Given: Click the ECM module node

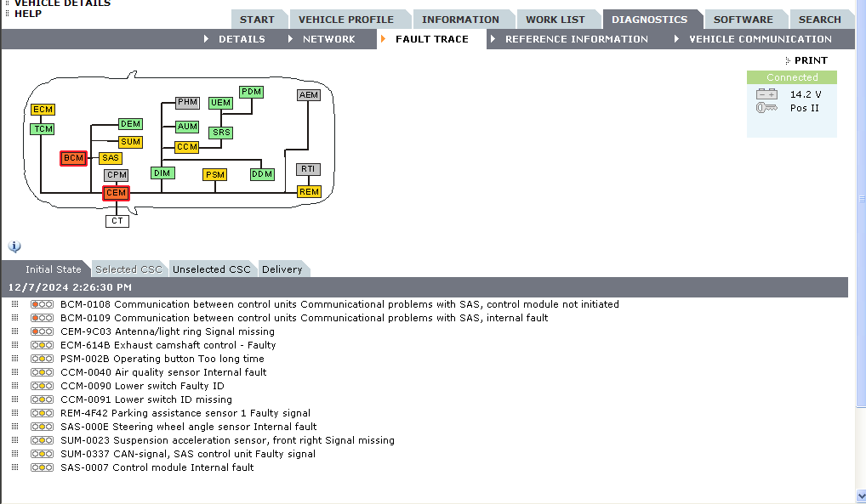Looking at the screenshot, I should coord(43,110).
